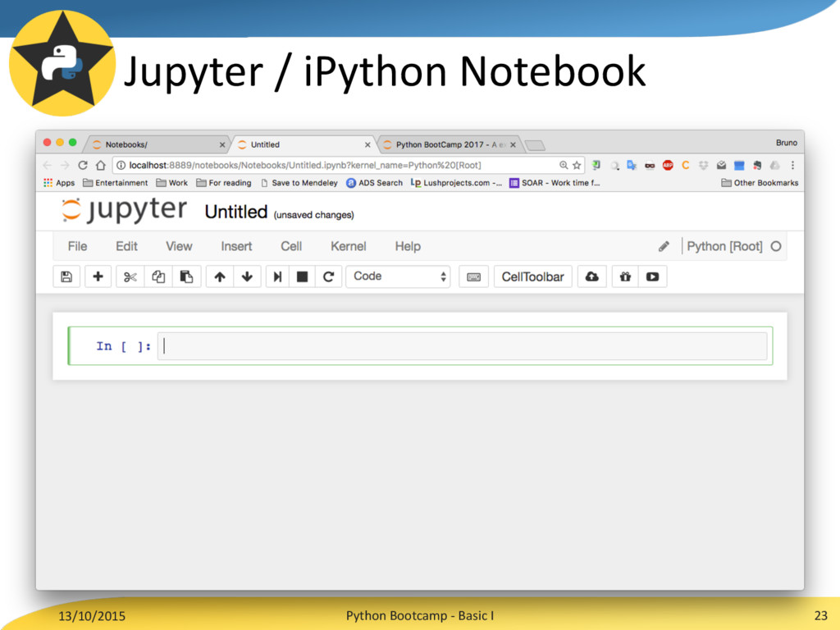Open the Apps bookmarks shortcut
840x630 pixels.
point(59,183)
